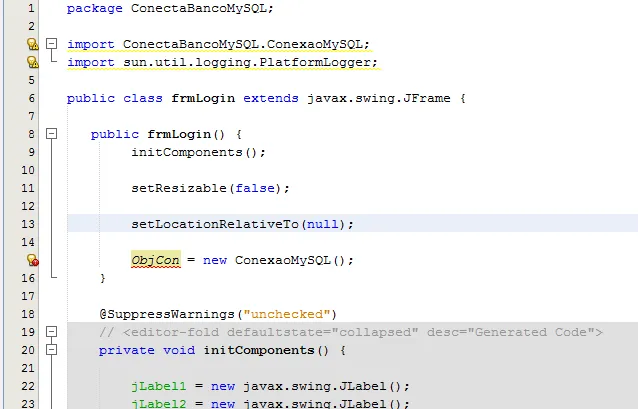Click javax.swing.JFrame in class declaration
The image size is (638, 409).
pyautogui.click(x=378, y=98)
